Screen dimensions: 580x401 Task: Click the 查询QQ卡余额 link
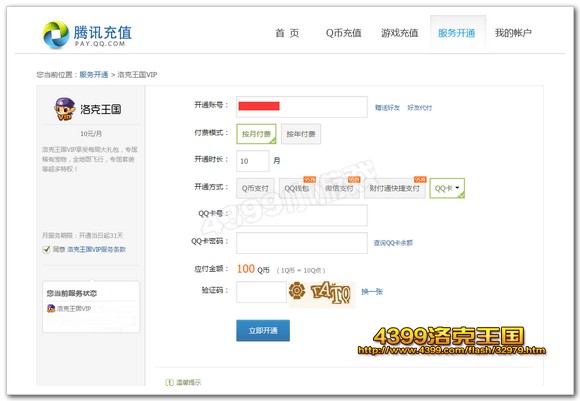click(x=393, y=243)
